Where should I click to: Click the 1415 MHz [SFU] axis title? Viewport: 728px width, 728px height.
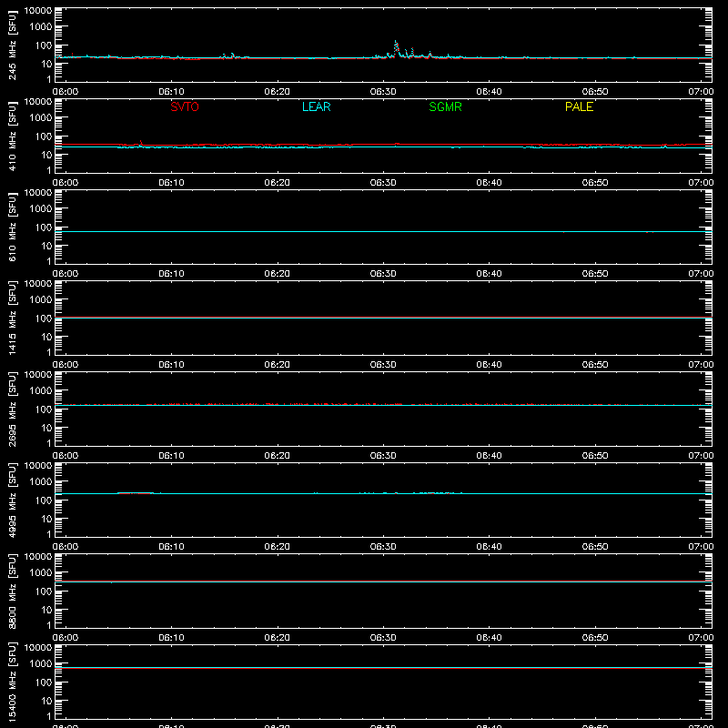click(x=12, y=318)
